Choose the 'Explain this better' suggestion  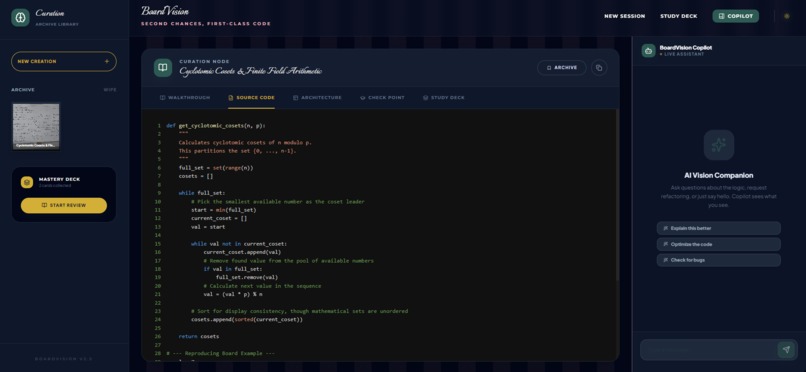pos(719,228)
